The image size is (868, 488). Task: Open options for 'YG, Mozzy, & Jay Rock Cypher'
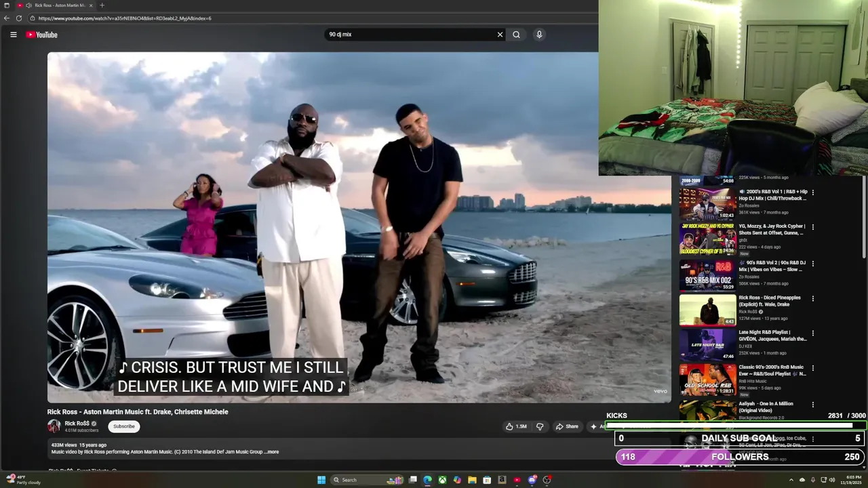pos(812,227)
